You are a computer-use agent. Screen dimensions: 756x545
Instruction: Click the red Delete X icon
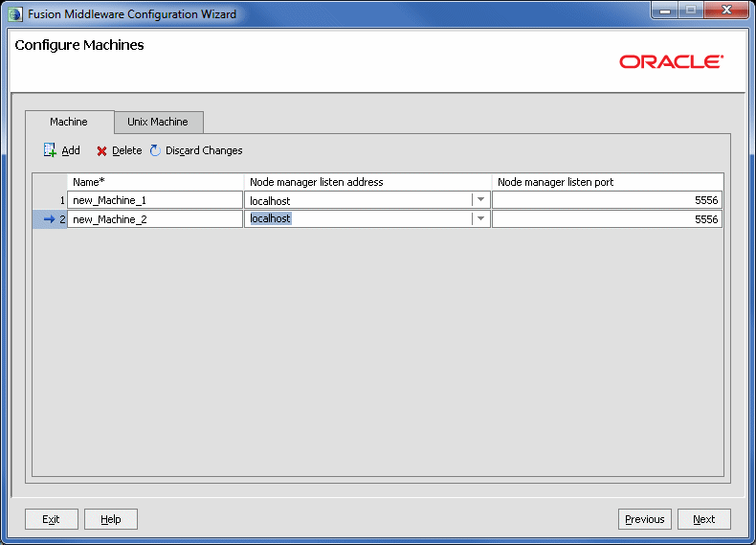point(101,151)
